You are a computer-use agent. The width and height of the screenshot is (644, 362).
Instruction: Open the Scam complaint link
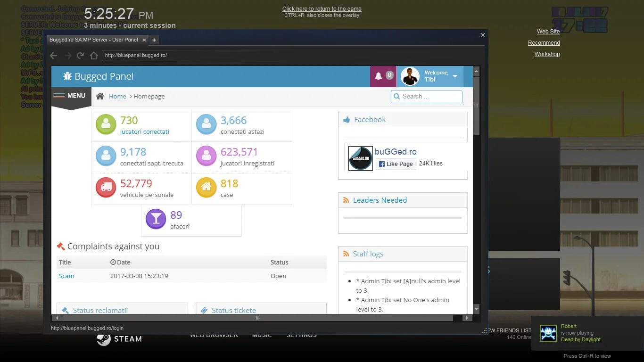coord(66,276)
